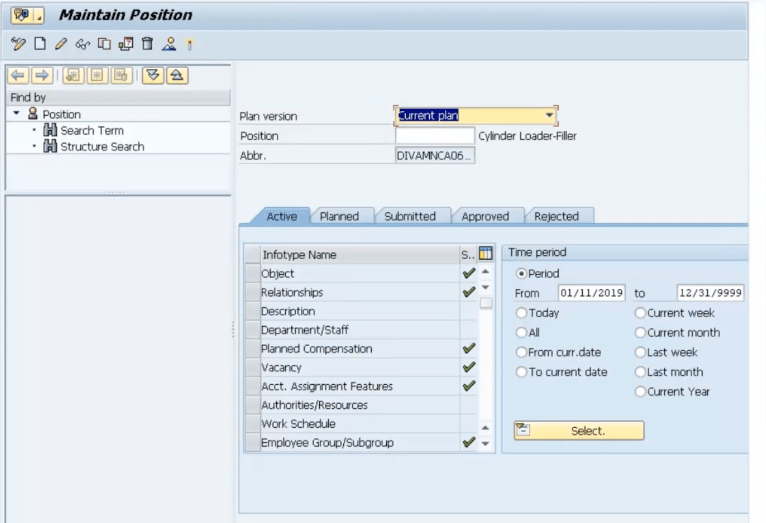Screen dimensions: 766x523
Task: Click the binoculars icon beside Structure Search
Action: pyautogui.click(x=50, y=146)
